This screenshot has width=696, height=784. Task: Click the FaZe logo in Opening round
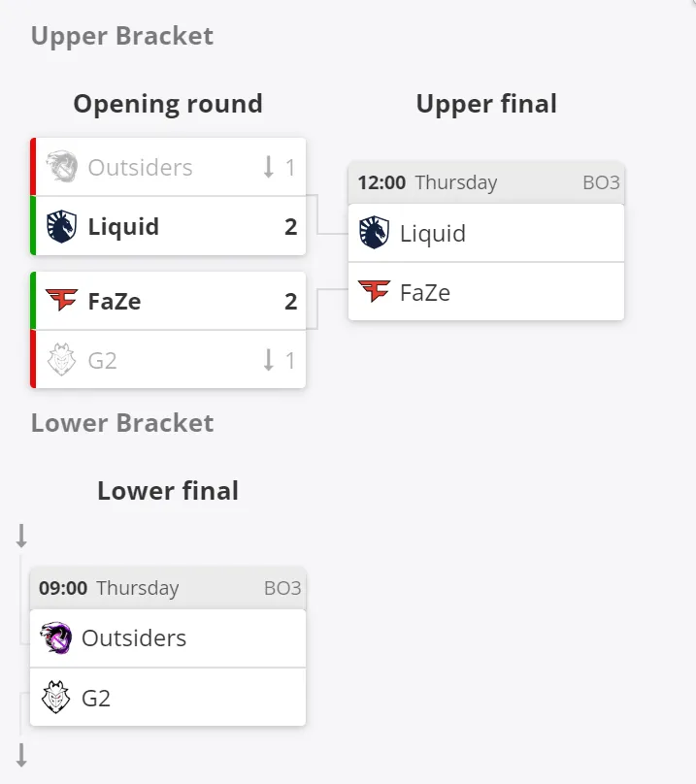tap(61, 300)
